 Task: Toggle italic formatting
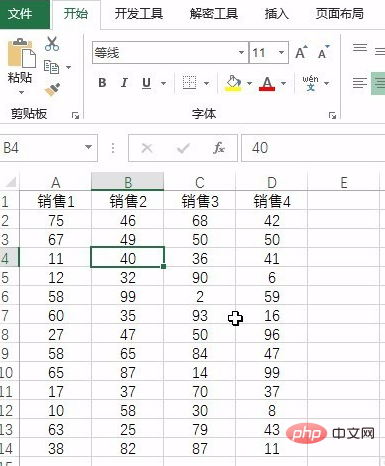[x=124, y=83]
